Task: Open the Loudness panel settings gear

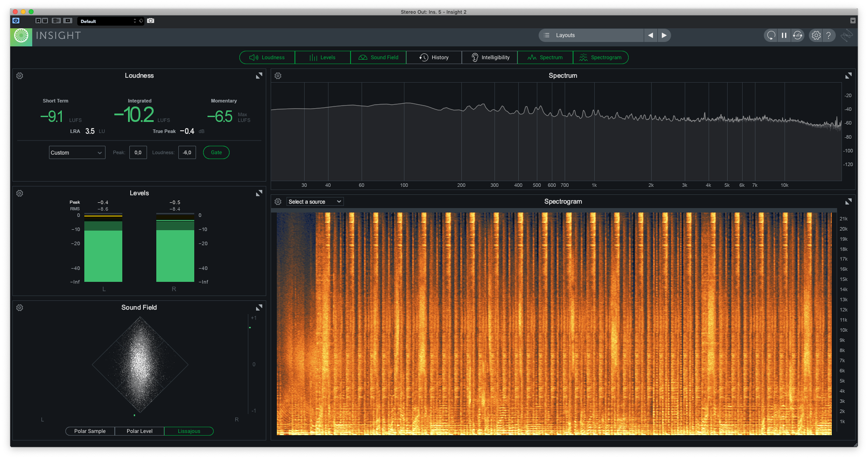Action: [x=20, y=76]
